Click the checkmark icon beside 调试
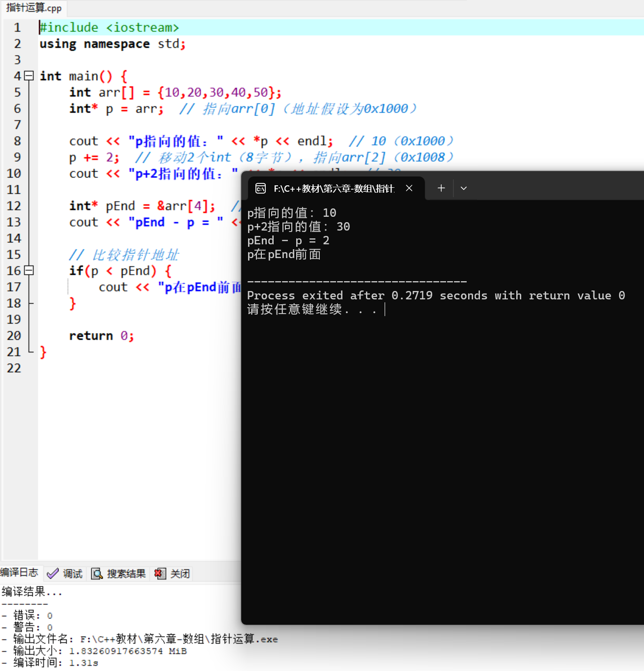 (x=53, y=574)
